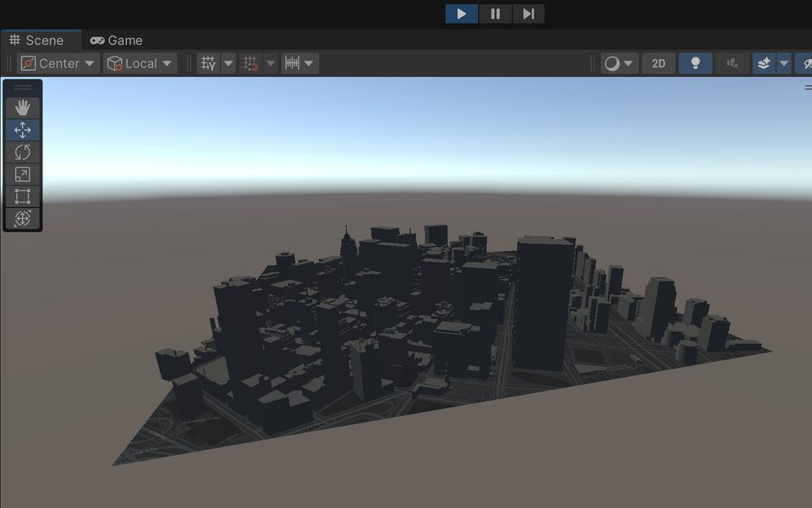812x508 pixels.
Task: Open the Local handle rotation dropdown
Action: click(x=140, y=63)
